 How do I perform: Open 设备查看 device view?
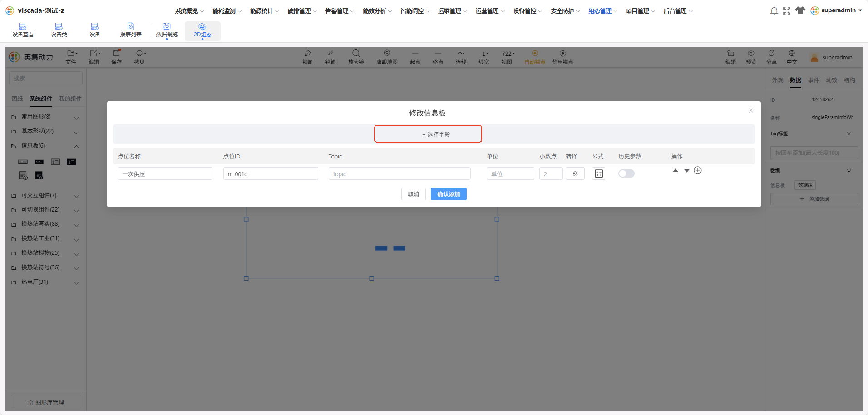click(23, 30)
